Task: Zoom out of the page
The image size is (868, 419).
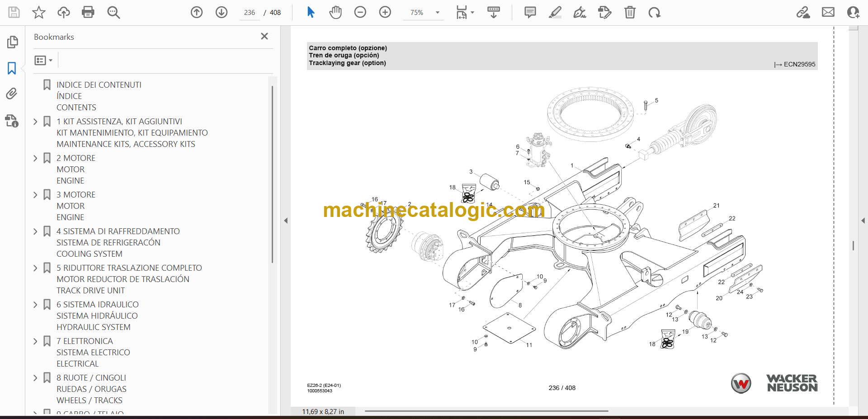Action: [x=360, y=12]
